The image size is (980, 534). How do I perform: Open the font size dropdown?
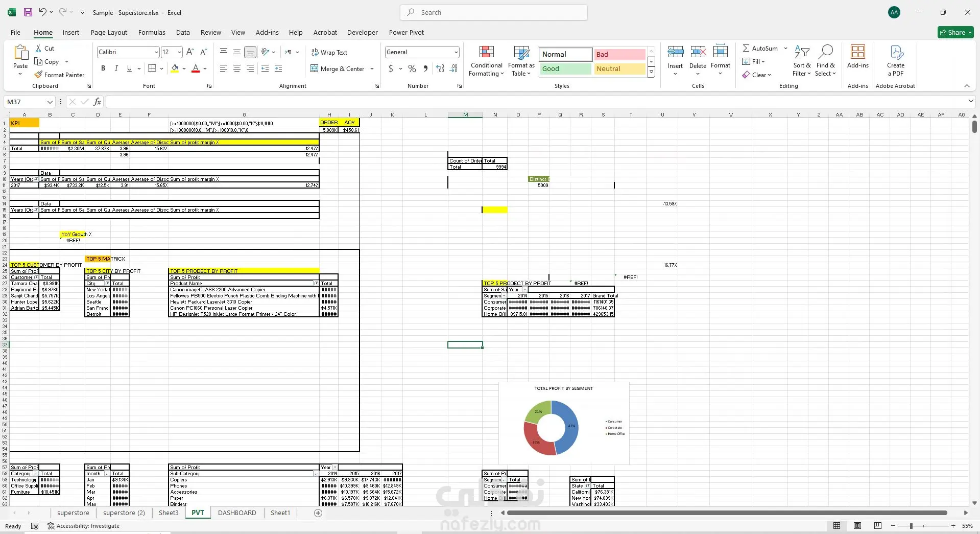coord(179,52)
